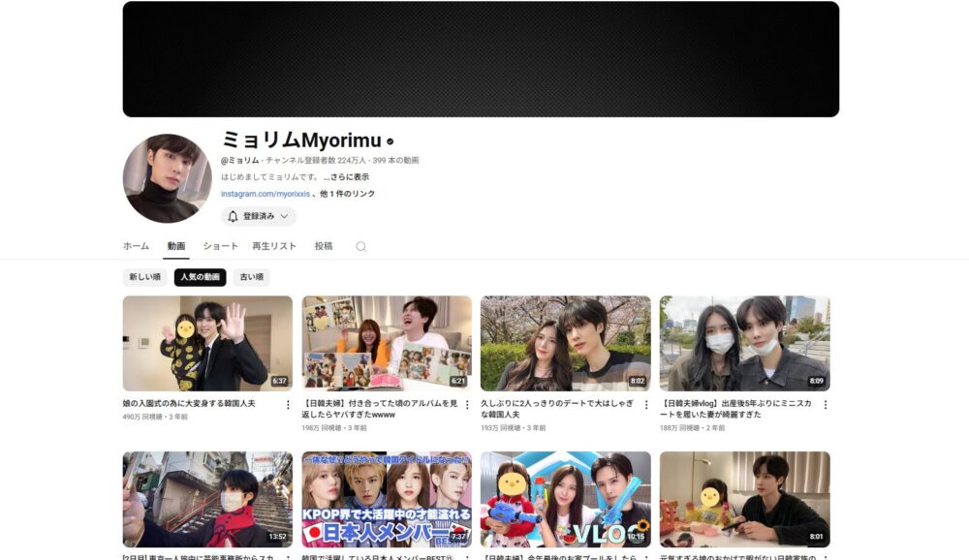Open three-dot menu for ミニスカート vlog video
Viewport: 969px width, 560px height.
click(x=825, y=405)
